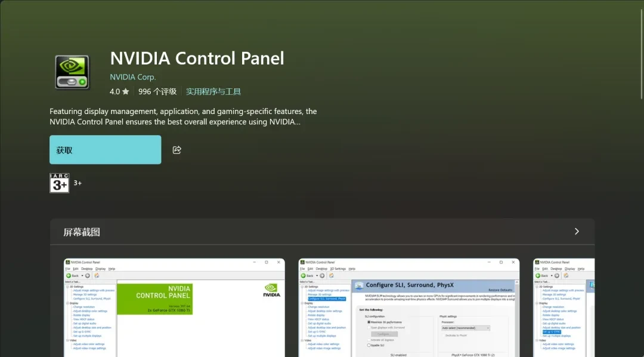This screenshot has height=357, width=644.
Task: Click the vertical scrollbar at right edge
Action: coord(642,54)
